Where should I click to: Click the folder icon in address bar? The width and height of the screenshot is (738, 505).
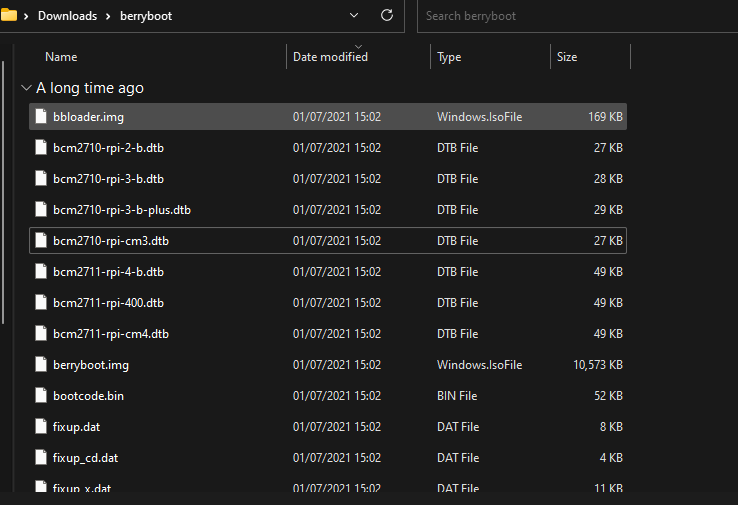point(8,16)
